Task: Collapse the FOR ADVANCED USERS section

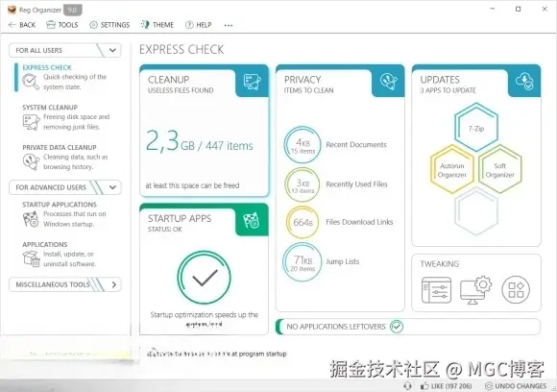Action: click(112, 187)
